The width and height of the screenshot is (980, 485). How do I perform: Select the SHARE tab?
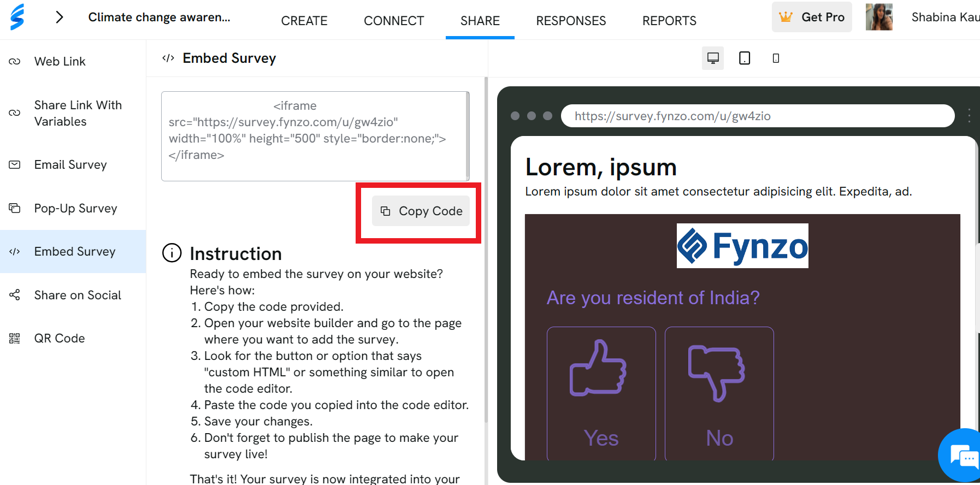point(480,21)
